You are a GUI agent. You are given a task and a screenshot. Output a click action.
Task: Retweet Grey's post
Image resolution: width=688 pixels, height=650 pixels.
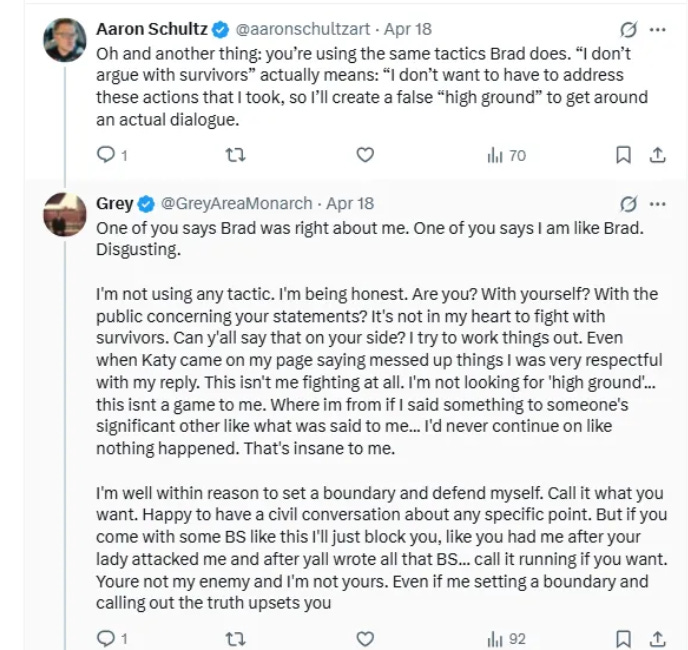coord(235,637)
